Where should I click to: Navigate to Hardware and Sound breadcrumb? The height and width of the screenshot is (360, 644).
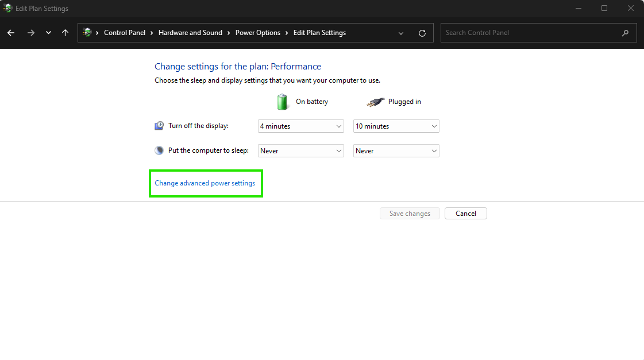190,33
